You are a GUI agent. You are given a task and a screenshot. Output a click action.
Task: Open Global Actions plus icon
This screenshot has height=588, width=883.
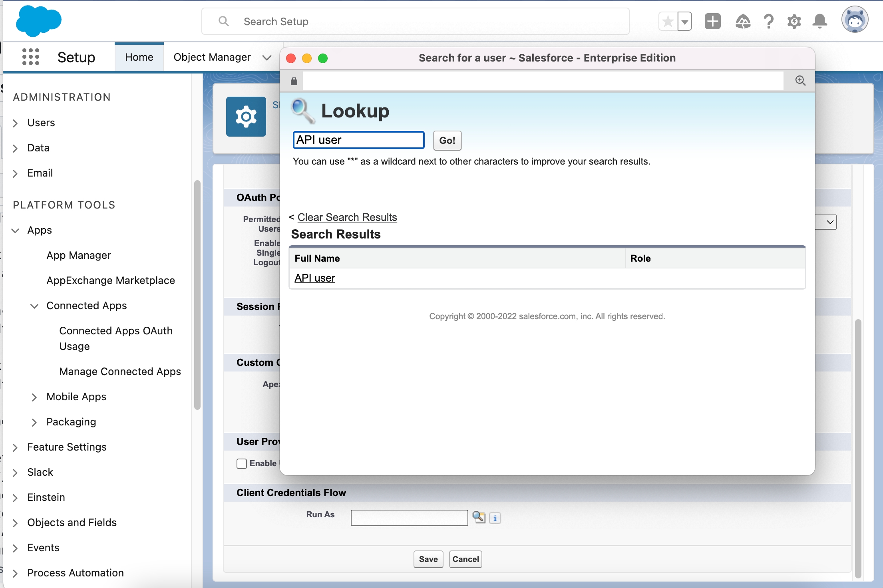tap(712, 21)
